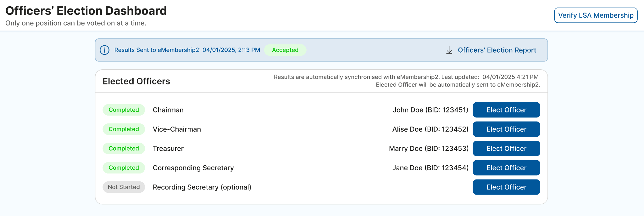
Task: Click Elect Officer for Chairman
Action: coord(506,110)
